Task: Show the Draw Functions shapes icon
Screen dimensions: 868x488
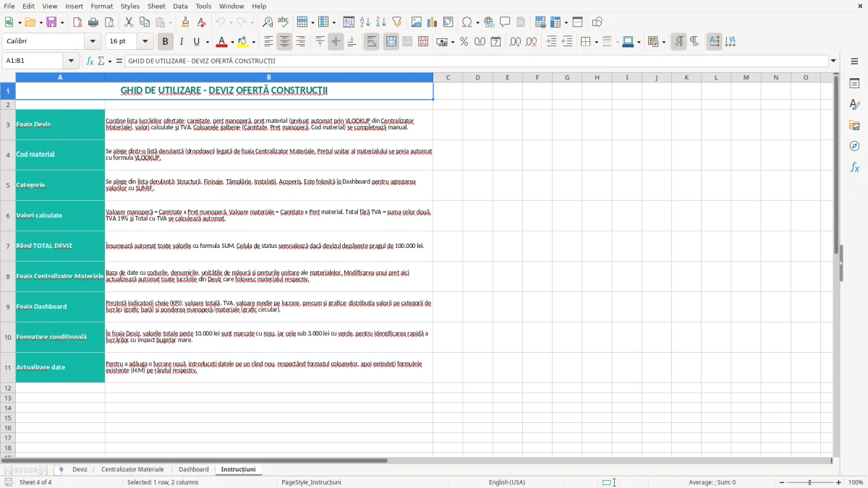Action: 597,22
